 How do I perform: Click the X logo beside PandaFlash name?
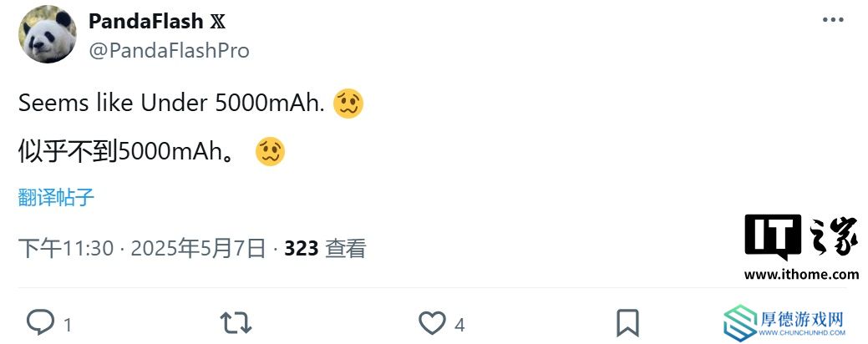coord(217,22)
